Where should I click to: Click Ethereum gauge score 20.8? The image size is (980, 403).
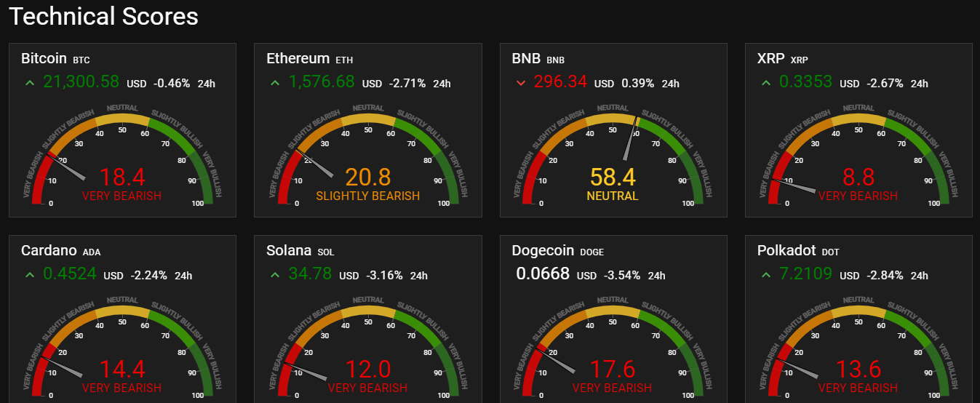pyautogui.click(x=368, y=177)
